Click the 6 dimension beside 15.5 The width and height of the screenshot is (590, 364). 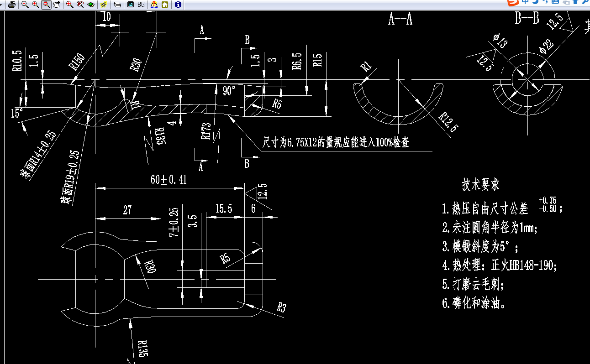[253, 209]
